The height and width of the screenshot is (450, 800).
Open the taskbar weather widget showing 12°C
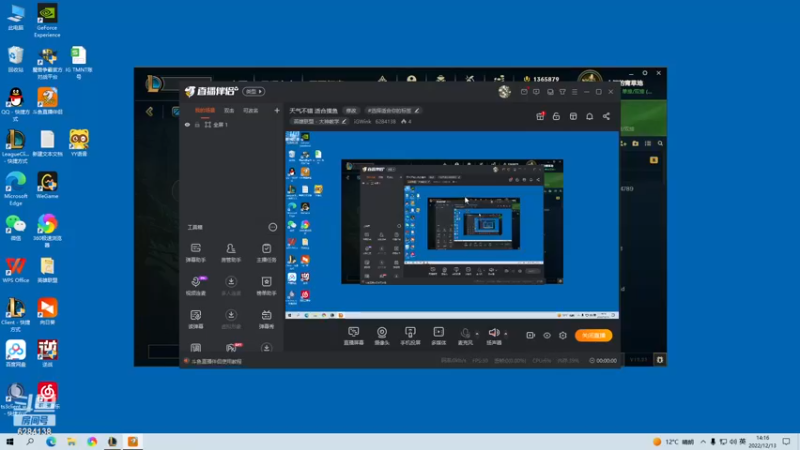pos(673,441)
